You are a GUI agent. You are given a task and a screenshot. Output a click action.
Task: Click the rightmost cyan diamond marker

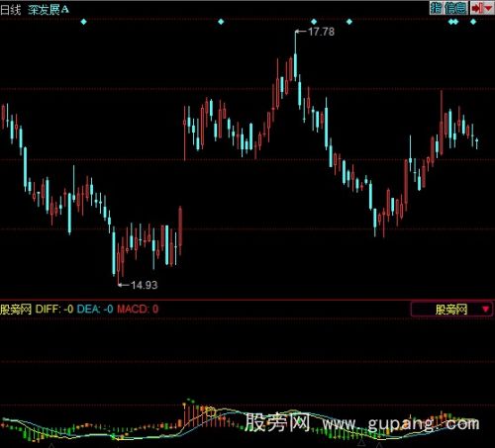coord(473,22)
